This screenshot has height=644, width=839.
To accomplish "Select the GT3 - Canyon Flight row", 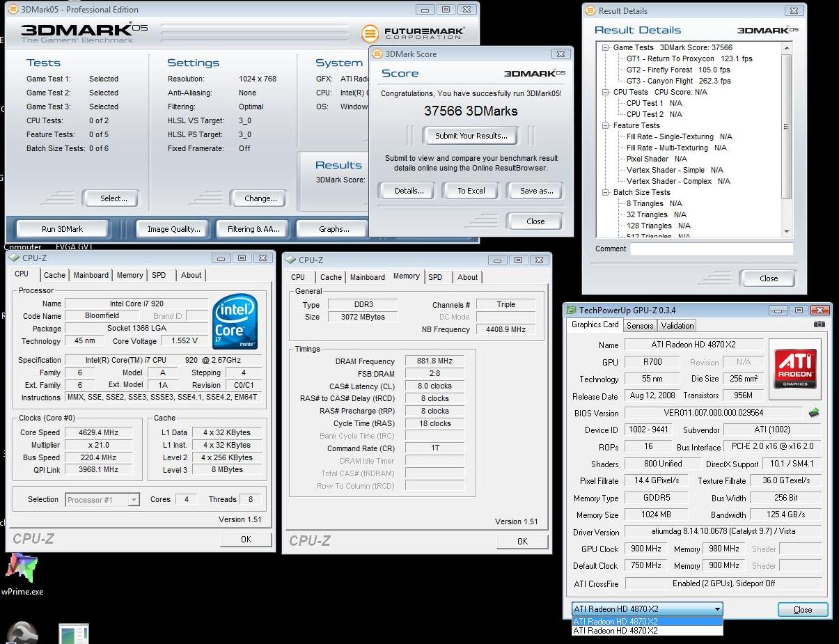I will click(679, 81).
